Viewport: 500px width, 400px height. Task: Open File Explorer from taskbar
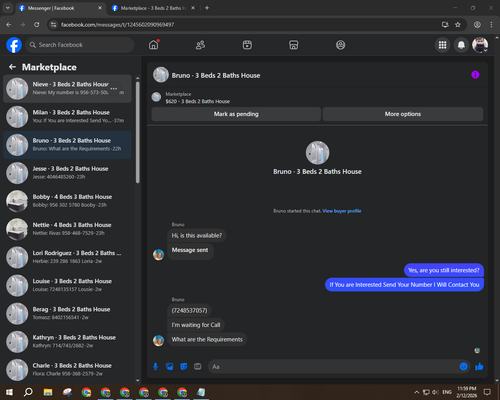(48, 392)
